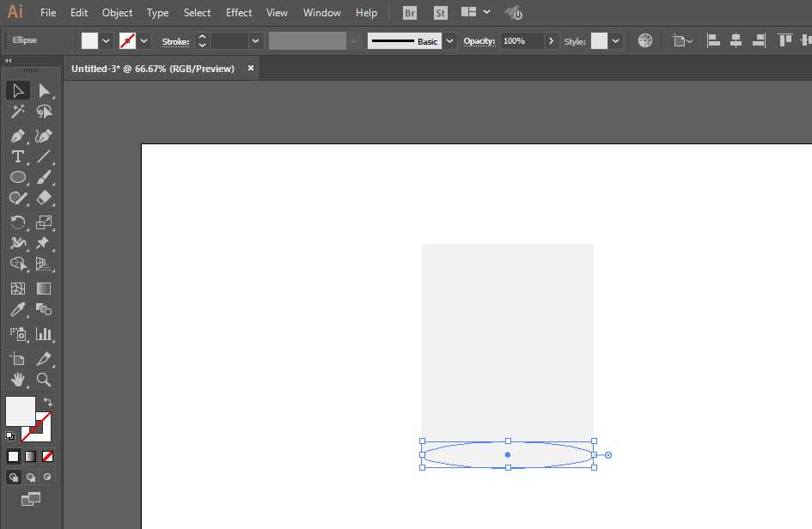Open the Style swatch dropdown

(x=614, y=40)
